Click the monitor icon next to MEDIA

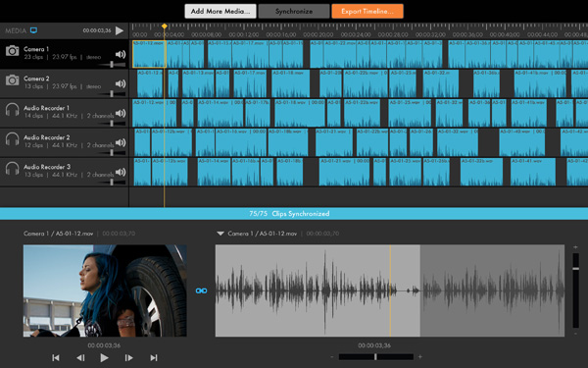33,30
